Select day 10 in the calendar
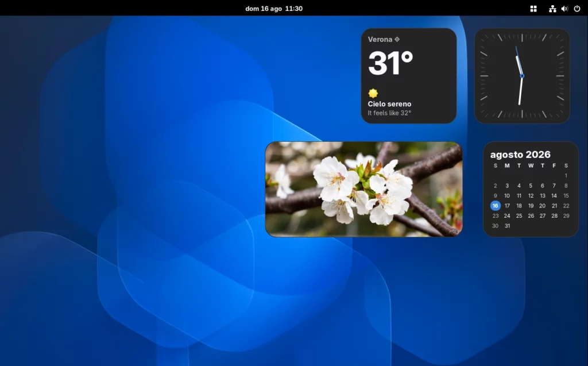 tap(507, 196)
